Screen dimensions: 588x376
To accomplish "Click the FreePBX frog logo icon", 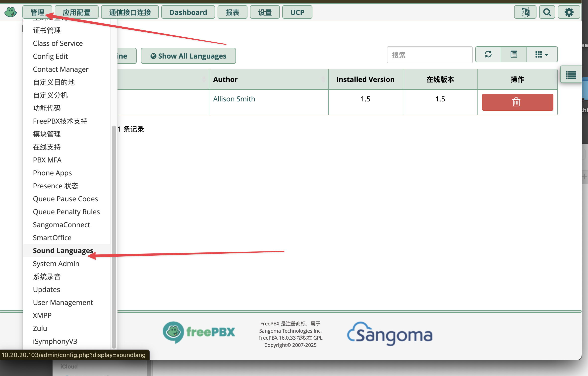I will [10, 12].
